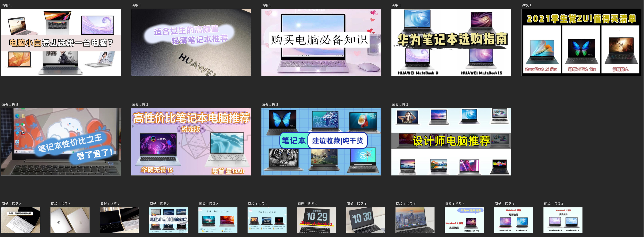
Task: Select the two silver laptops artboard
Action: pos(70,220)
